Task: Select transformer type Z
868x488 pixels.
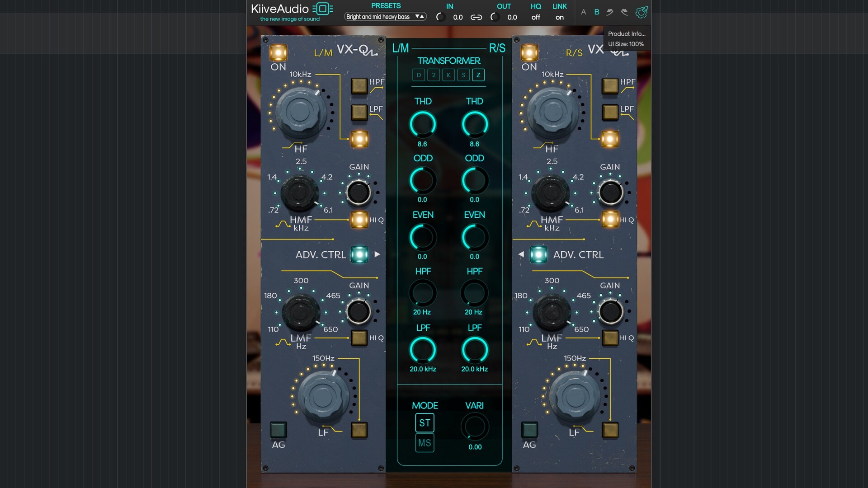Action: (x=478, y=75)
